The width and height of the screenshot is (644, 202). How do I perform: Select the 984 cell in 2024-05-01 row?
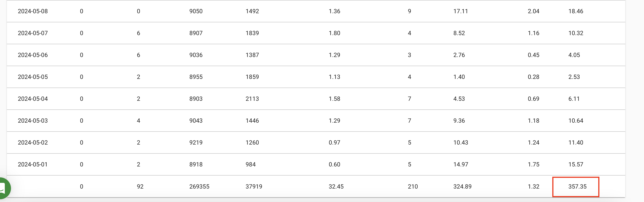(x=250, y=164)
